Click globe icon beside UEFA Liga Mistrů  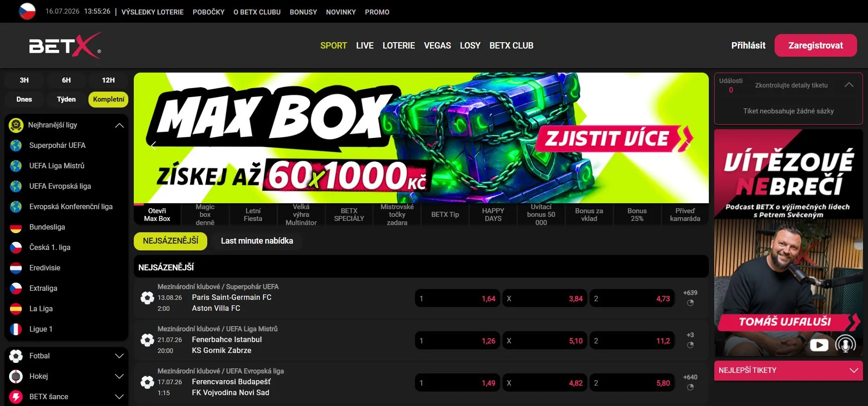tap(16, 166)
